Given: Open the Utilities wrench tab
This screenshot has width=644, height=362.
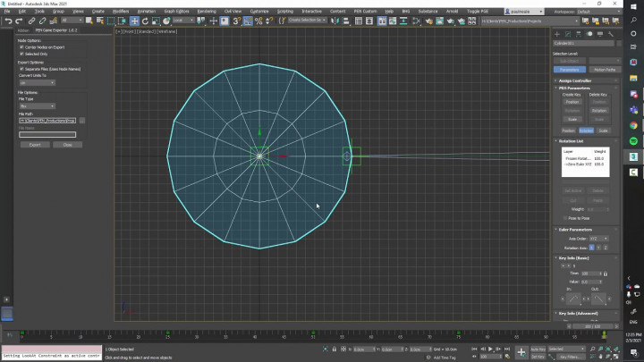Looking at the screenshot, I should [x=611, y=34].
